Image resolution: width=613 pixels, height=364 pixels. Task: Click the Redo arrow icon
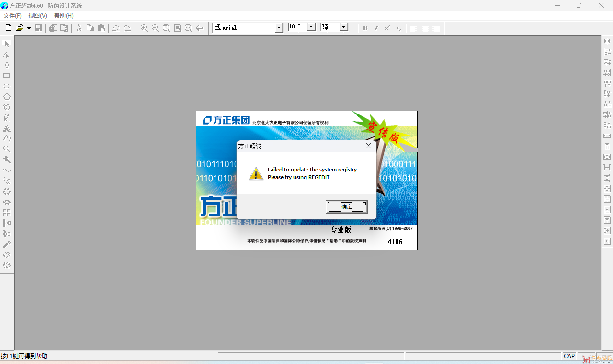click(127, 28)
